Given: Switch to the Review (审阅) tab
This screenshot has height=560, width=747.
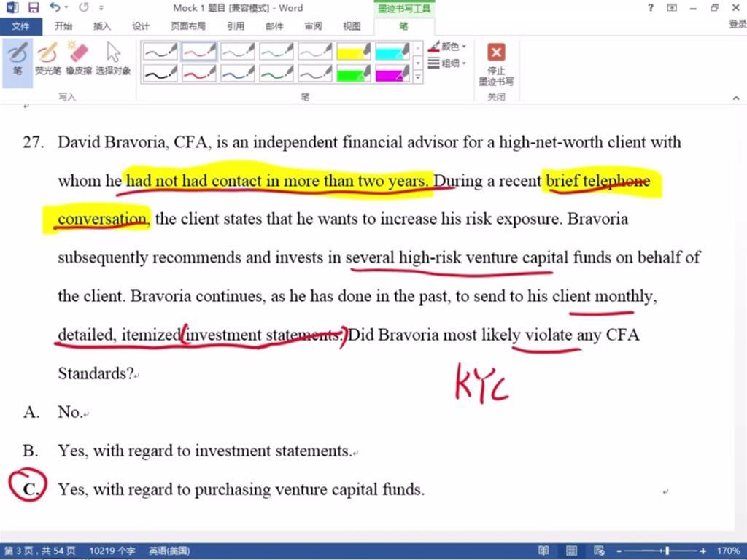Looking at the screenshot, I should pyautogui.click(x=313, y=26).
